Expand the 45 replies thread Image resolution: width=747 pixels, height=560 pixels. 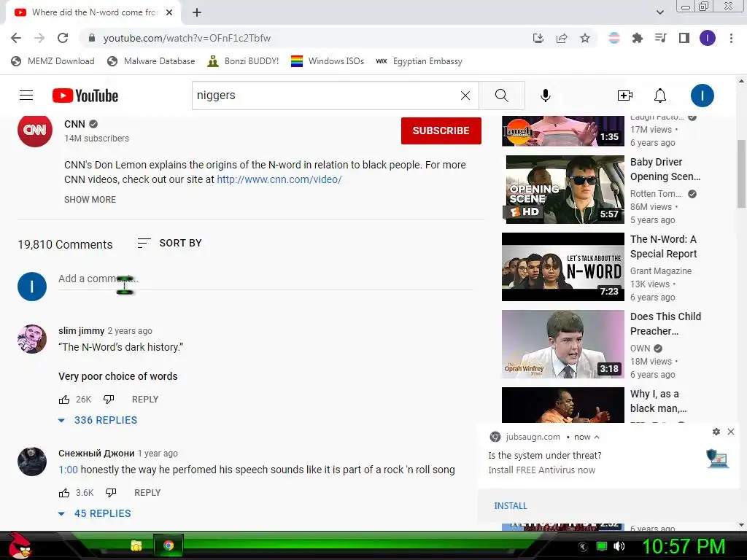(x=94, y=513)
